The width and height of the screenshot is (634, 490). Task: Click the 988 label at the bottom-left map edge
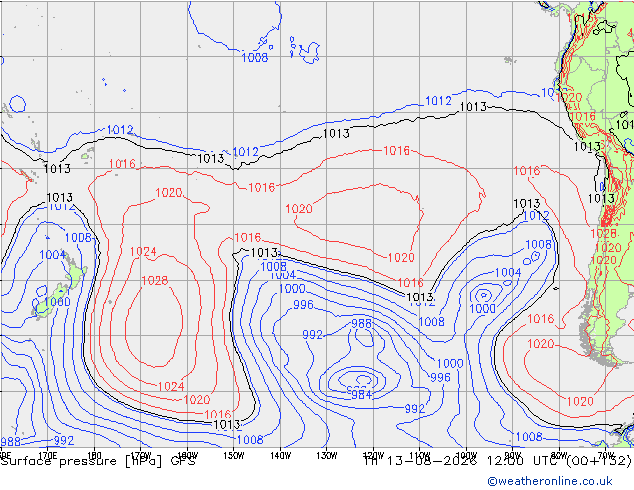(10, 441)
